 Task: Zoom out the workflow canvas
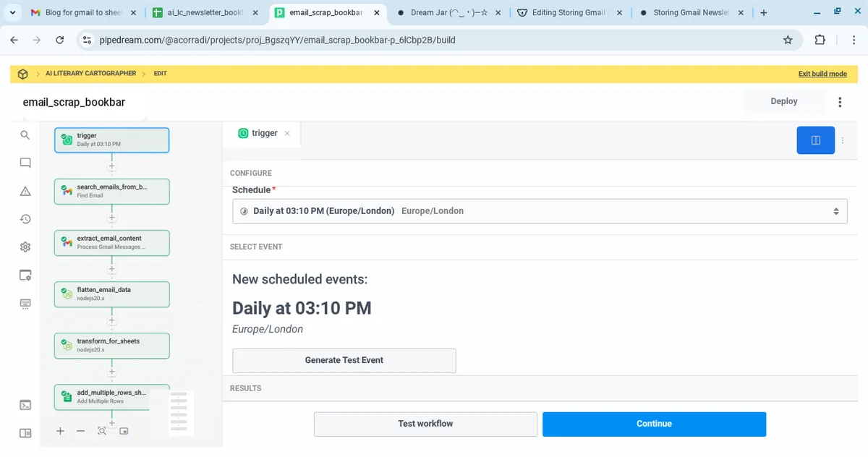tap(81, 431)
